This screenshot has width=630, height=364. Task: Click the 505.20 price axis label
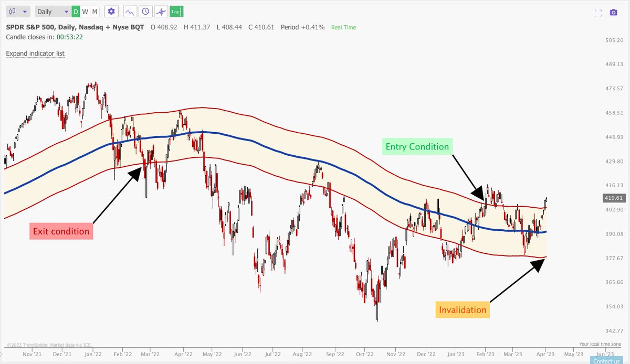tap(613, 40)
